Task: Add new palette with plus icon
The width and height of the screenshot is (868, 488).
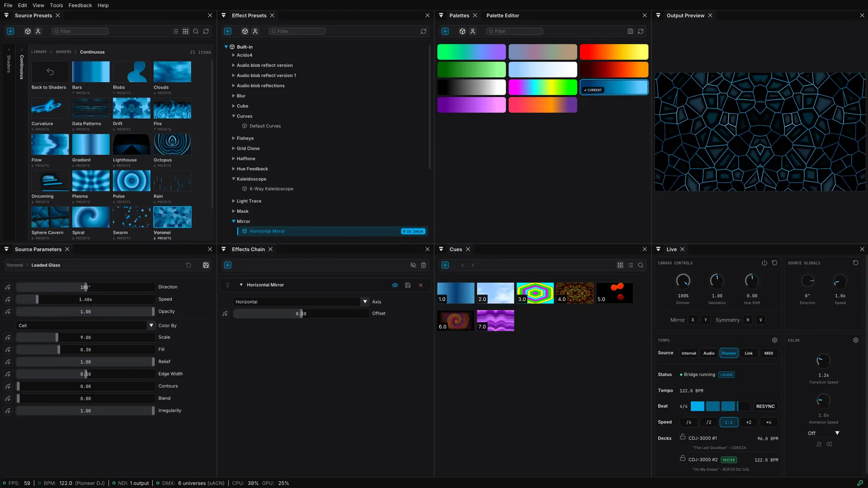Action: pos(445,31)
